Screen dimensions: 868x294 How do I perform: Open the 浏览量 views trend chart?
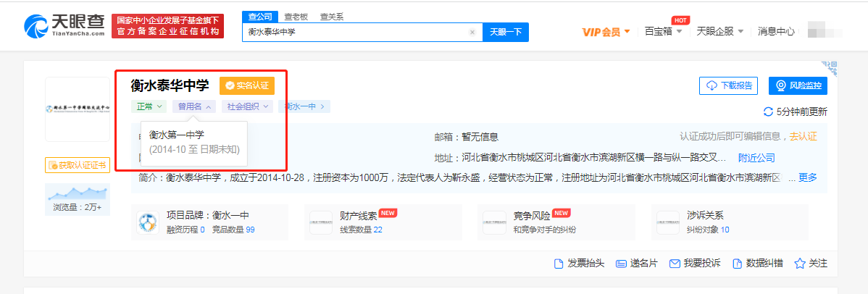[78, 193]
